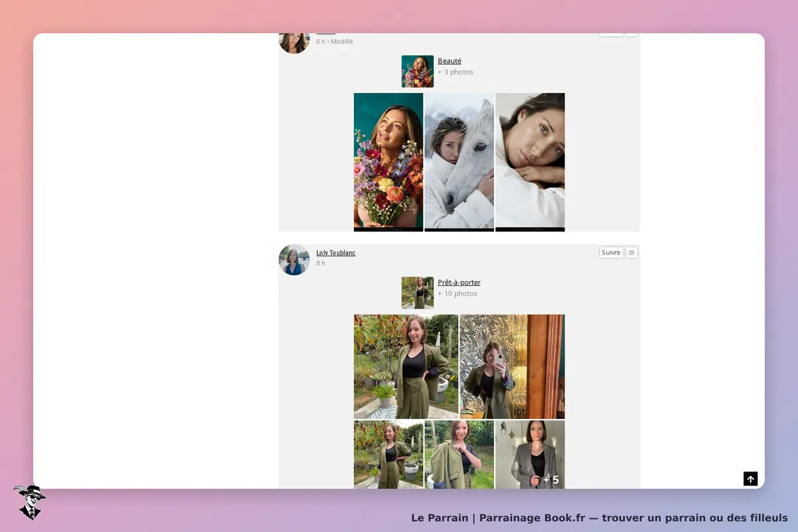Open the Prêt-à-porter album link

click(459, 283)
